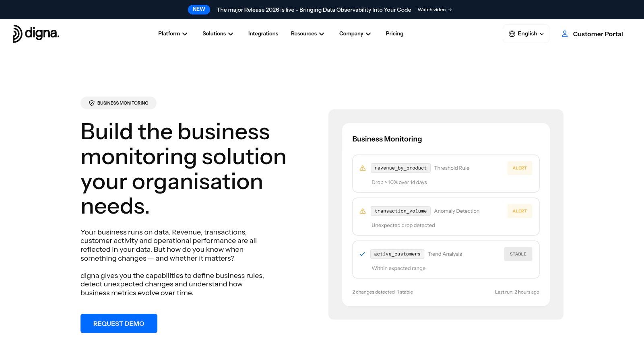
Task: Click 'Last run: 2 hours ago' text
Action: pyautogui.click(x=517, y=292)
